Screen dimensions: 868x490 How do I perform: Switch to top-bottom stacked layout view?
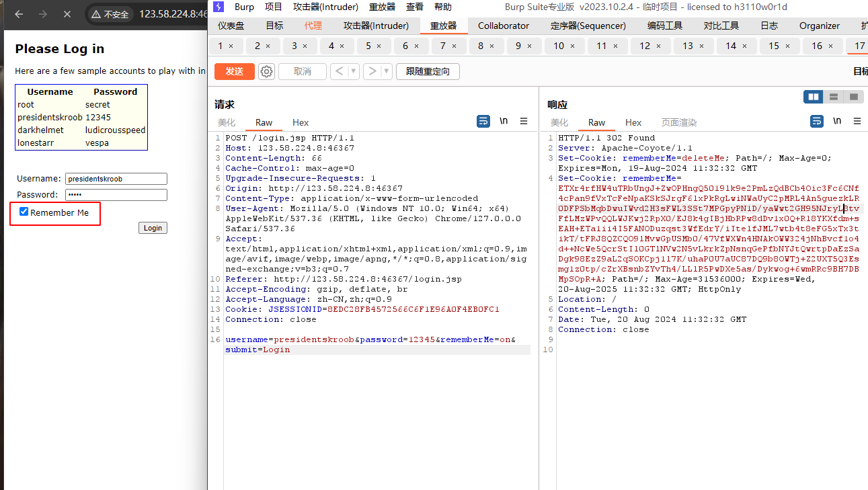tap(834, 97)
